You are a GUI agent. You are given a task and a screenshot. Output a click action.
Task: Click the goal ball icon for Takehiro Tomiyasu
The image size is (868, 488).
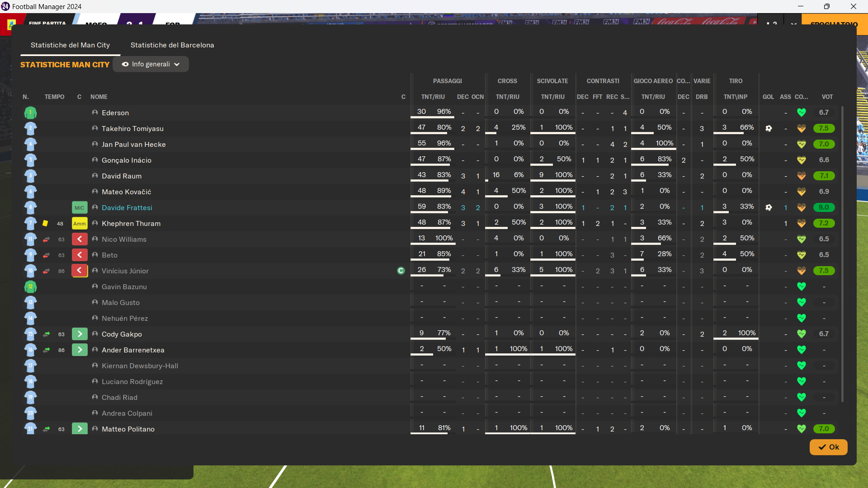769,128
